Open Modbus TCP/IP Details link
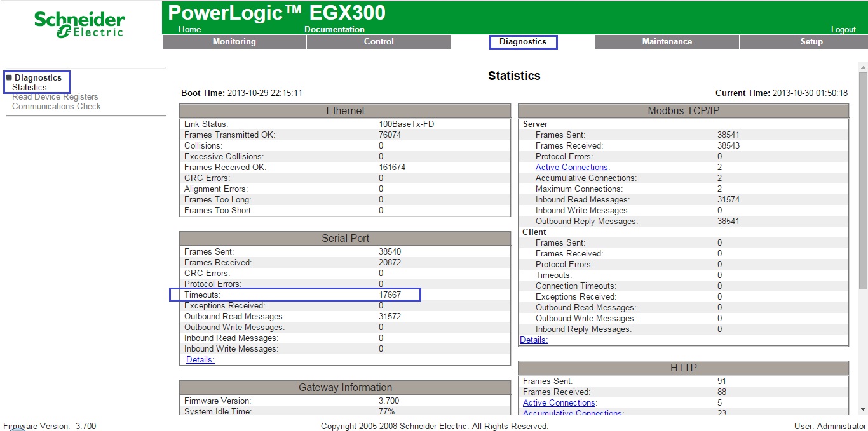Viewport: 868px width, 431px height. pos(534,340)
